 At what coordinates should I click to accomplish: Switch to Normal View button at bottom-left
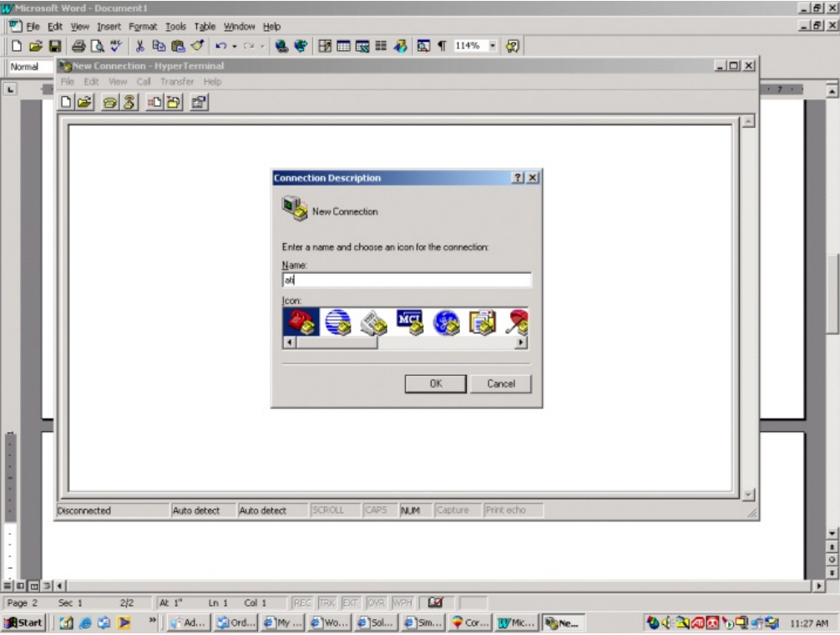(x=8, y=586)
